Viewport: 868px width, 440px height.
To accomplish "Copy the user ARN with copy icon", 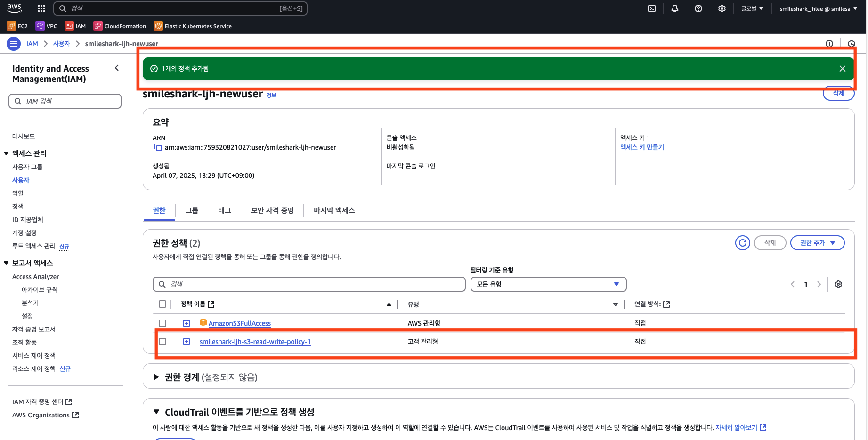I will pyautogui.click(x=158, y=148).
